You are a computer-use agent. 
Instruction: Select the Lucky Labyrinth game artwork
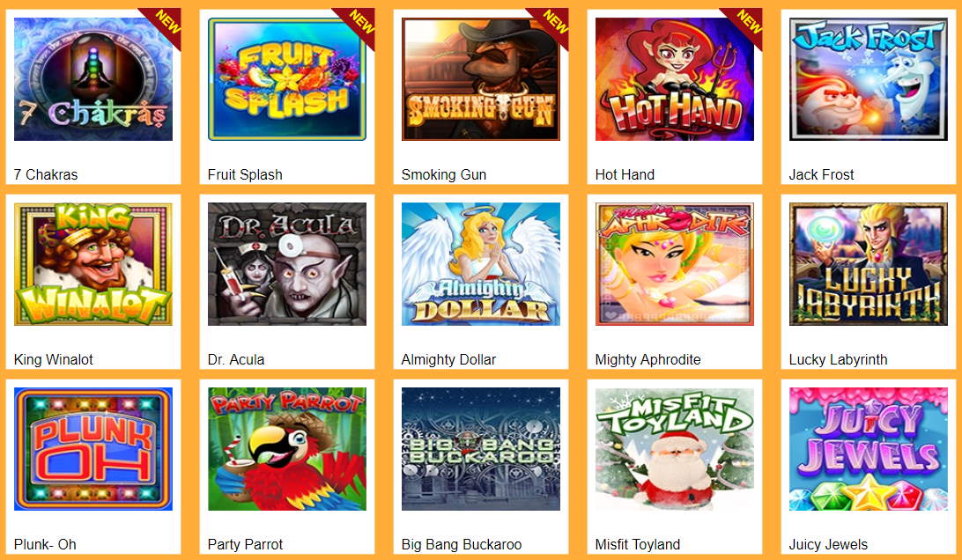click(869, 264)
